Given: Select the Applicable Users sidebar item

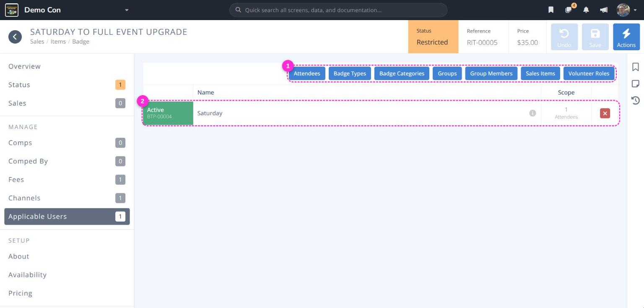Looking at the screenshot, I should coord(67,216).
